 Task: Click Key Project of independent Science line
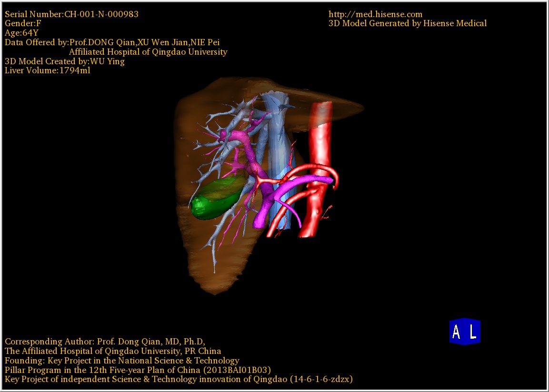179,379
